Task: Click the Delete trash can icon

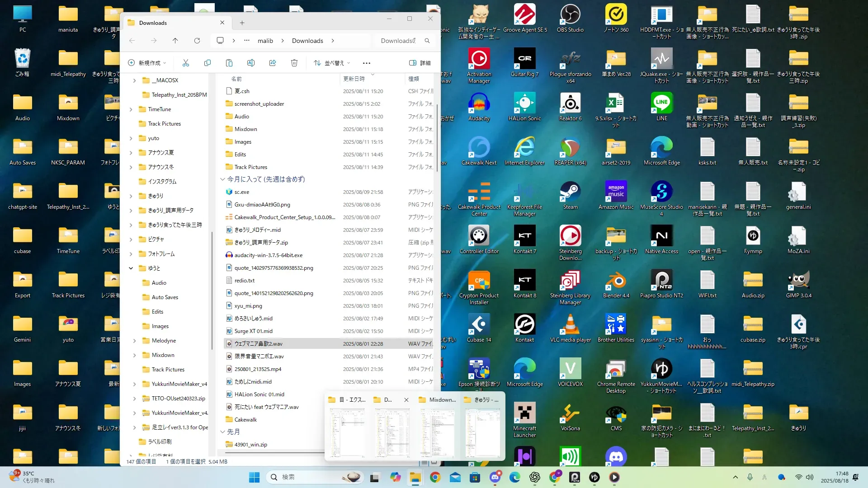Action: coord(294,63)
